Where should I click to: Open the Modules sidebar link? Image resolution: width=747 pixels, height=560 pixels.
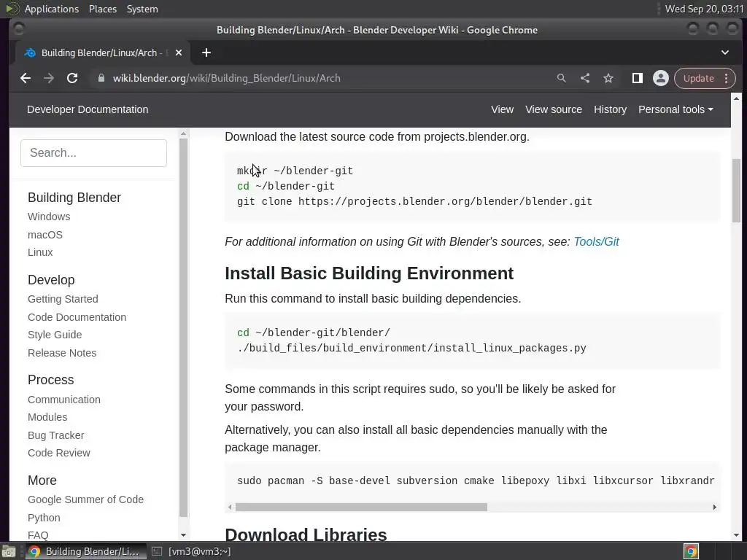pos(47,417)
